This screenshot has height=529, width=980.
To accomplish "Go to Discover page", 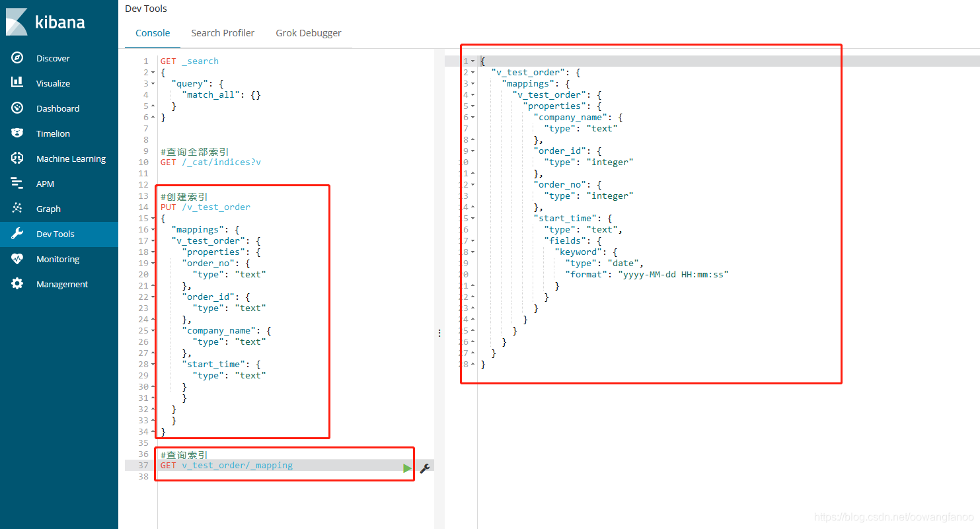I will [53, 58].
